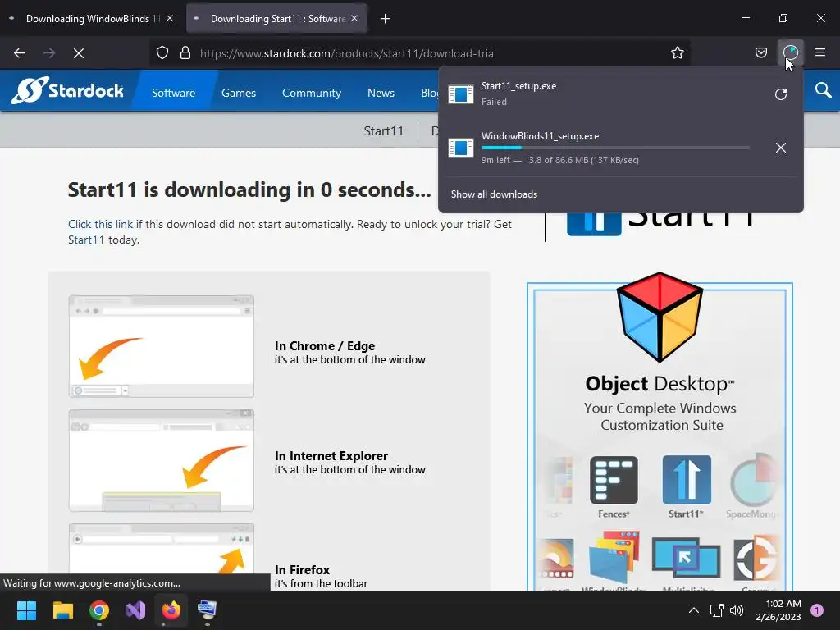Click the tracking protection shield icon
This screenshot has width=840, height=630.
click(x=162, y=53)
